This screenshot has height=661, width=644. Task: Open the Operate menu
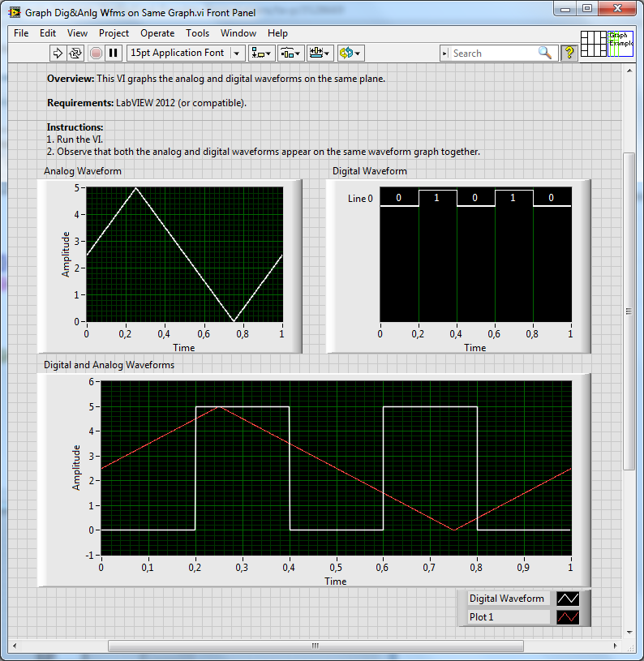157,33
